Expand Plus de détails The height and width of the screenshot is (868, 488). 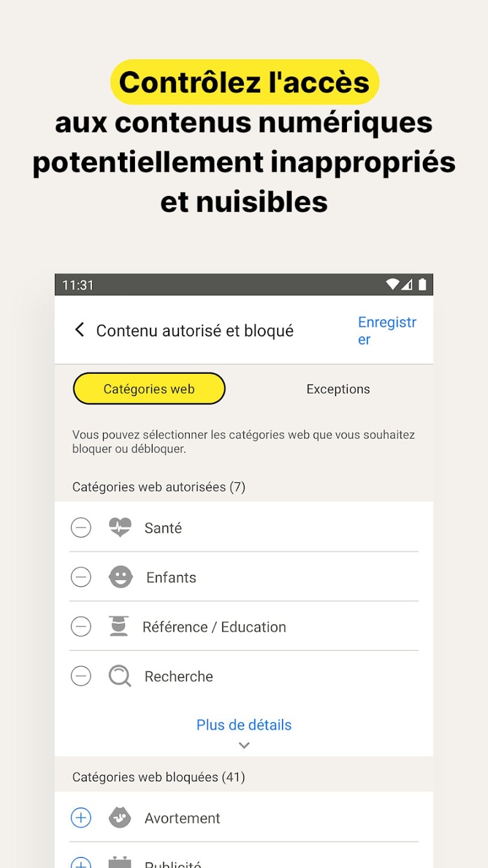(x=244, y=725)
